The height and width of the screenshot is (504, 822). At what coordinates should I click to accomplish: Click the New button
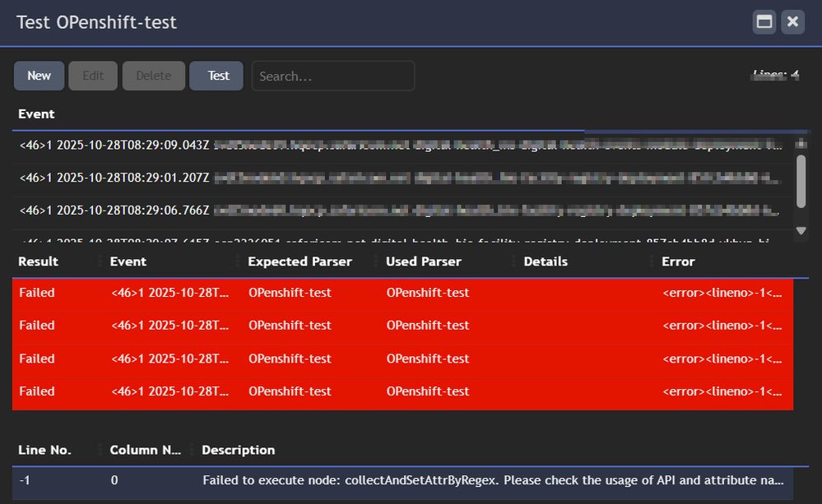(39, 76)
